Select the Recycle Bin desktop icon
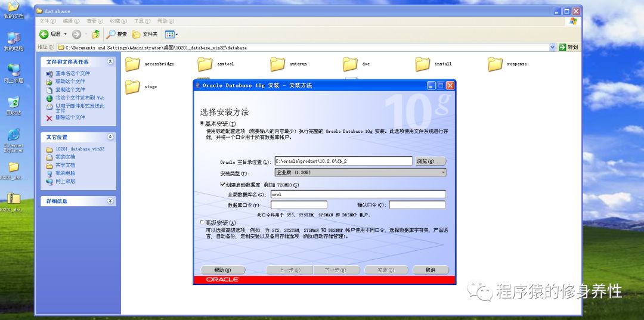644x320 pixels. pos(14,105)
